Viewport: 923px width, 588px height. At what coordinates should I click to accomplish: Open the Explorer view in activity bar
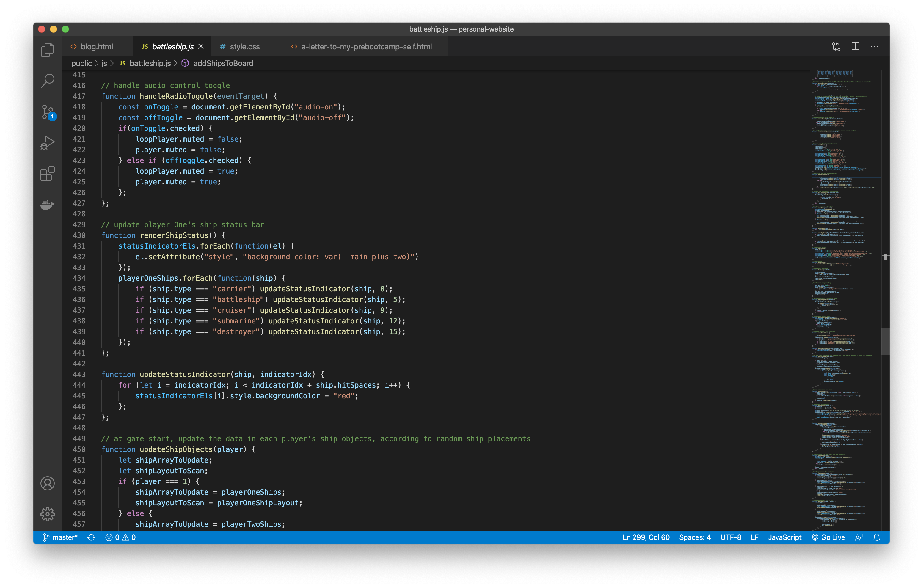pyautogui.click(x=48, y=50)
